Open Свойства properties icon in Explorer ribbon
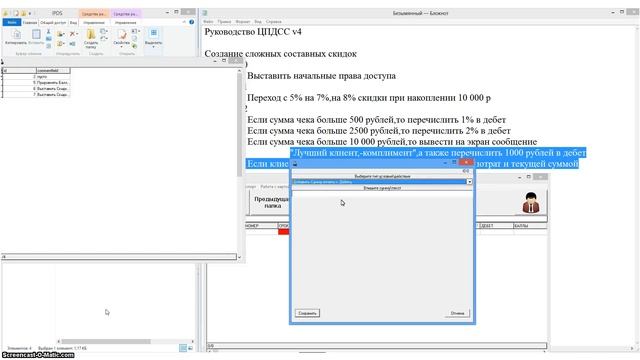 coord(122,35)
